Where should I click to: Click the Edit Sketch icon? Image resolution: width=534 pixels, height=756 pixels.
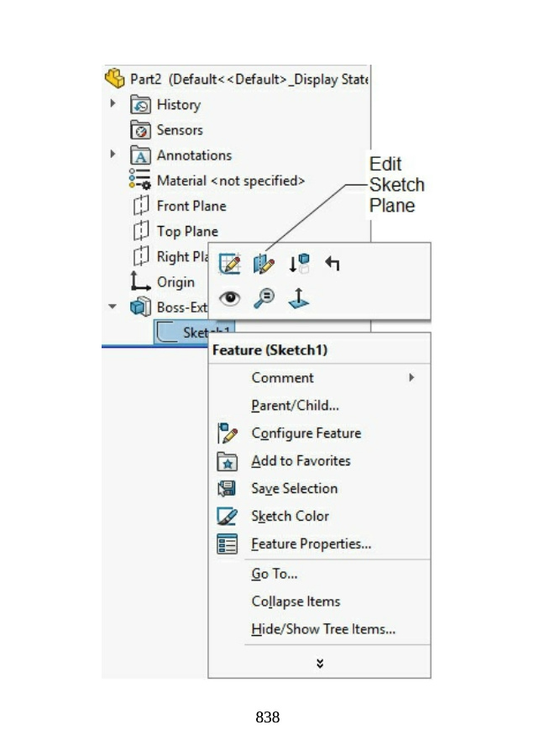[229, 264]
